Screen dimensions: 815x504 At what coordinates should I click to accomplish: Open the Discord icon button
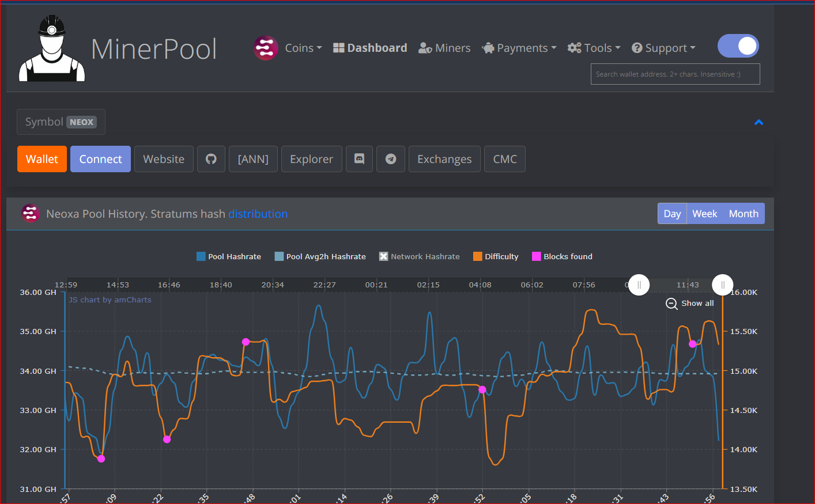point(359,159)
